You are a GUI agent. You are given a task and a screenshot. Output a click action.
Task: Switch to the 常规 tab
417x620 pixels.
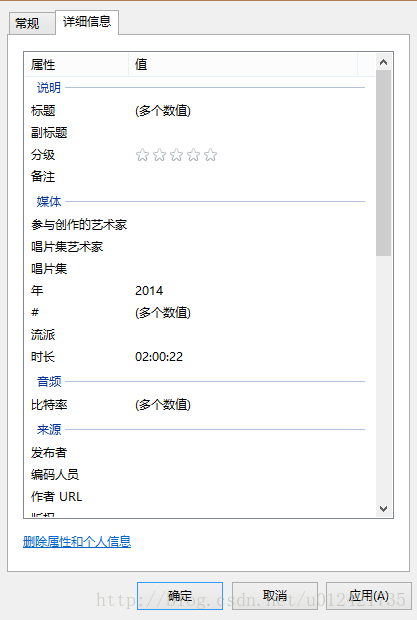tap(32, 24)
